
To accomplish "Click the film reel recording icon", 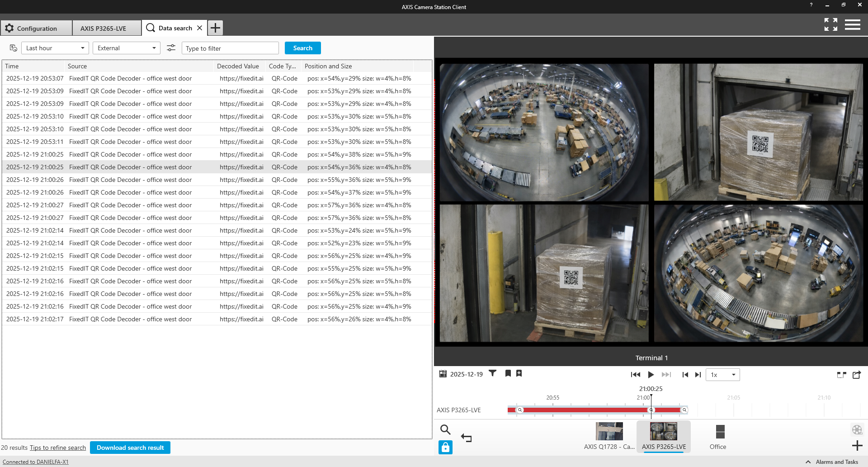I will click(x=857, y=429).
